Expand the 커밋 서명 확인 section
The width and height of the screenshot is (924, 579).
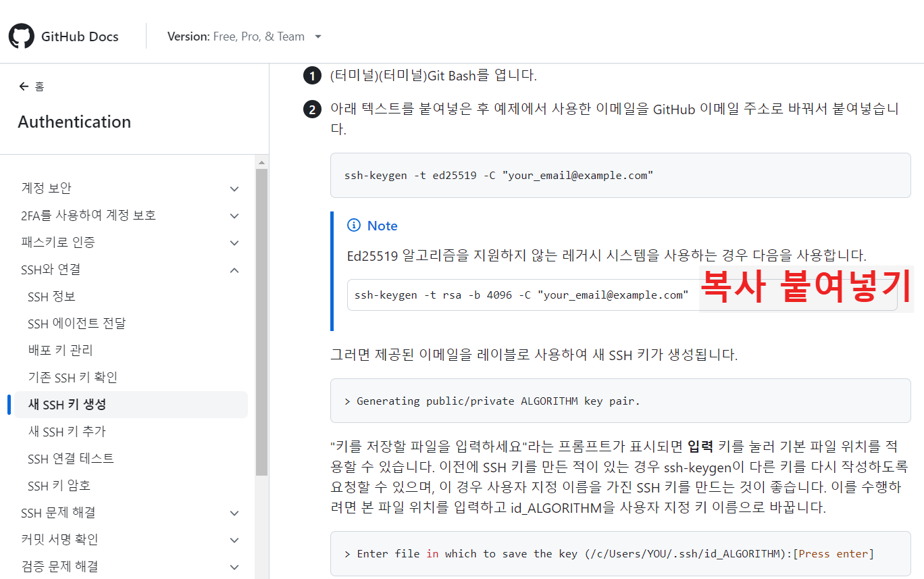click(130, 540)
